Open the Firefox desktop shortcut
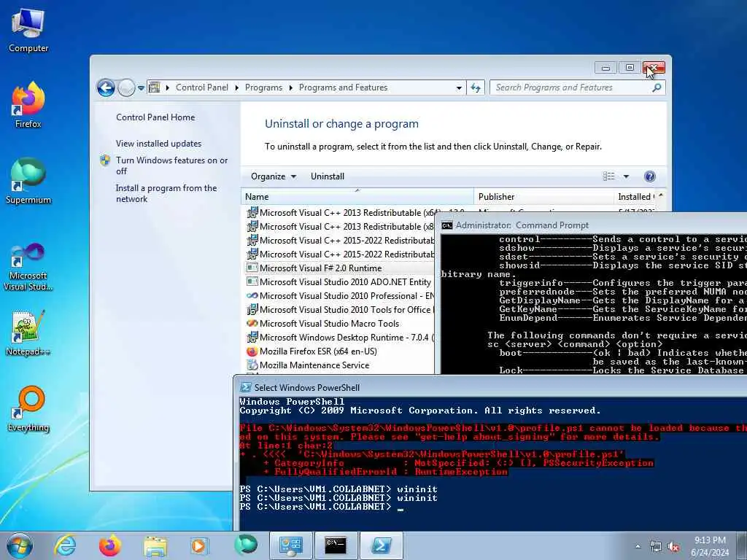Image resolution: width=747 pixels, height=560 pixels. (28, 105)
